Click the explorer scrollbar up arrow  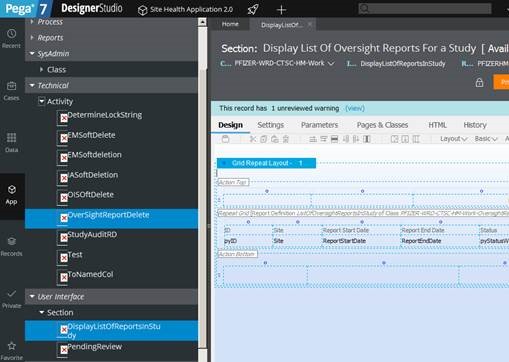click(202, 22)
